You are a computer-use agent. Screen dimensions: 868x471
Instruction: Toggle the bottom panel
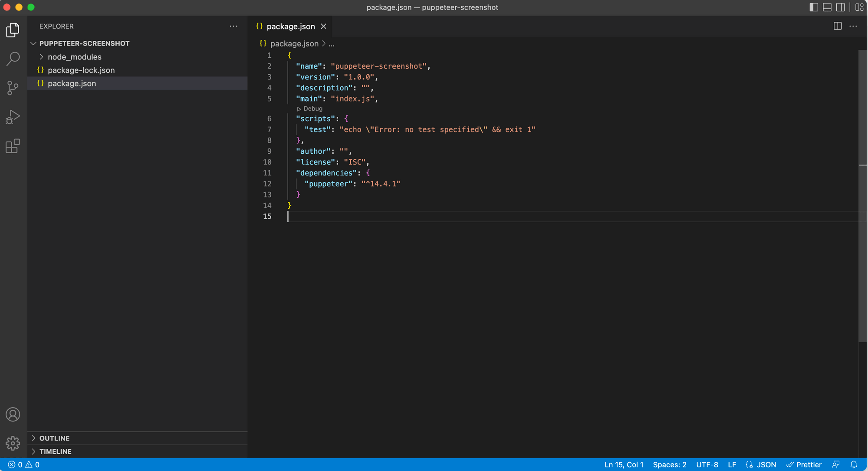click(x=827, y=7)
